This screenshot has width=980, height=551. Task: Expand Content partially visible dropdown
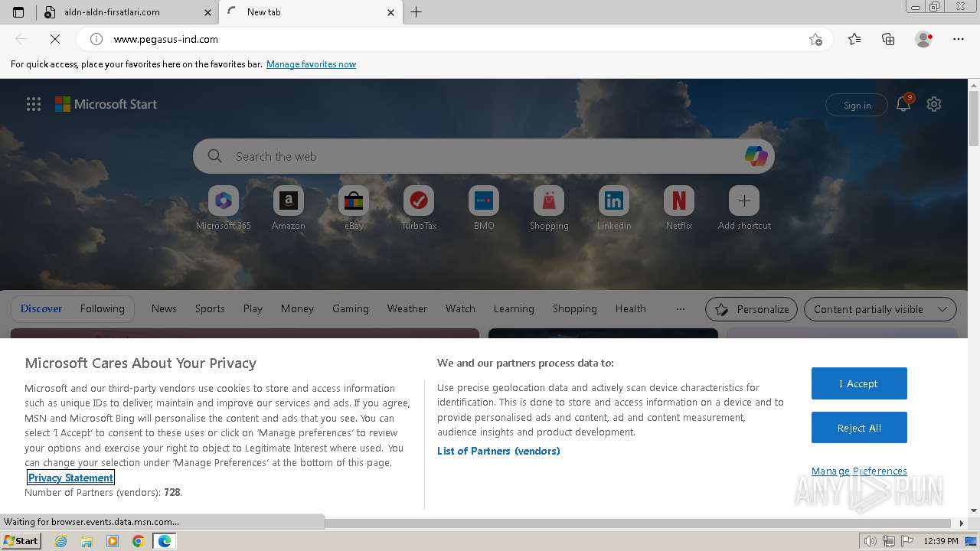pos(880,309)
